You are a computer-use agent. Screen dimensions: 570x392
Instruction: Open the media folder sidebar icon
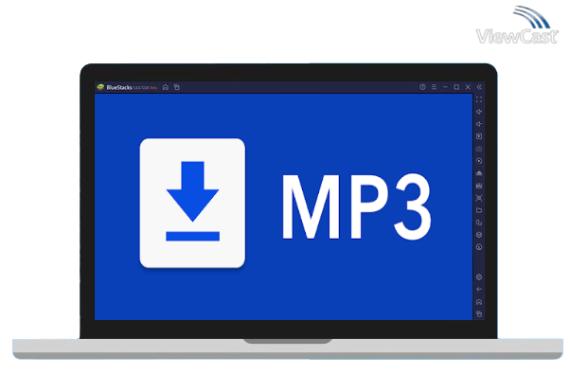479,210
